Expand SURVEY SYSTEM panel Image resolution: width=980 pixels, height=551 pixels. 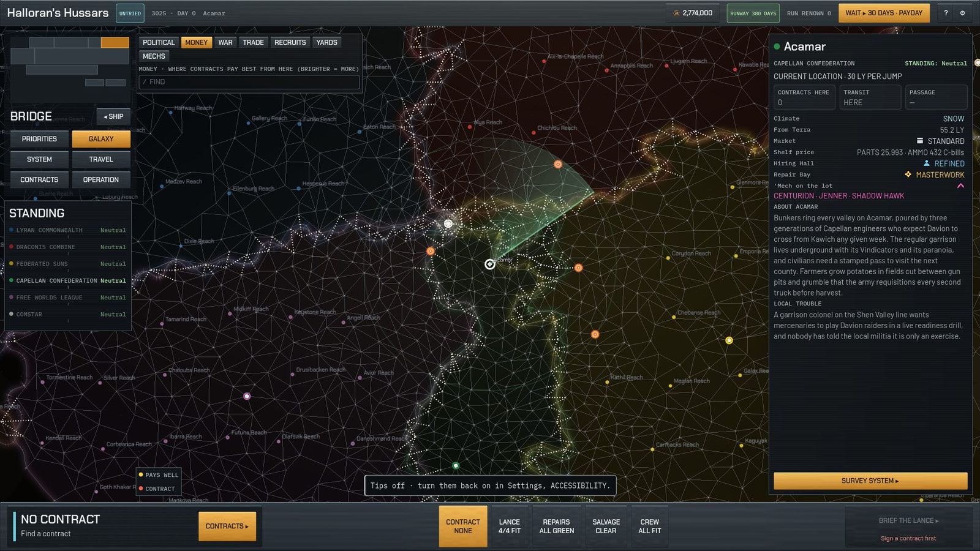click(x=870, y=481)
